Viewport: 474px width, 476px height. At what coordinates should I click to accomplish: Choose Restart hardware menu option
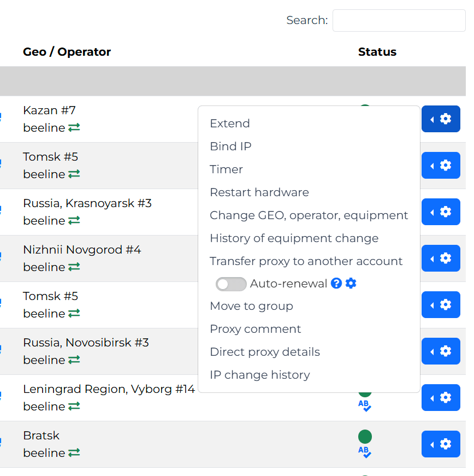[x=259, y=192]
